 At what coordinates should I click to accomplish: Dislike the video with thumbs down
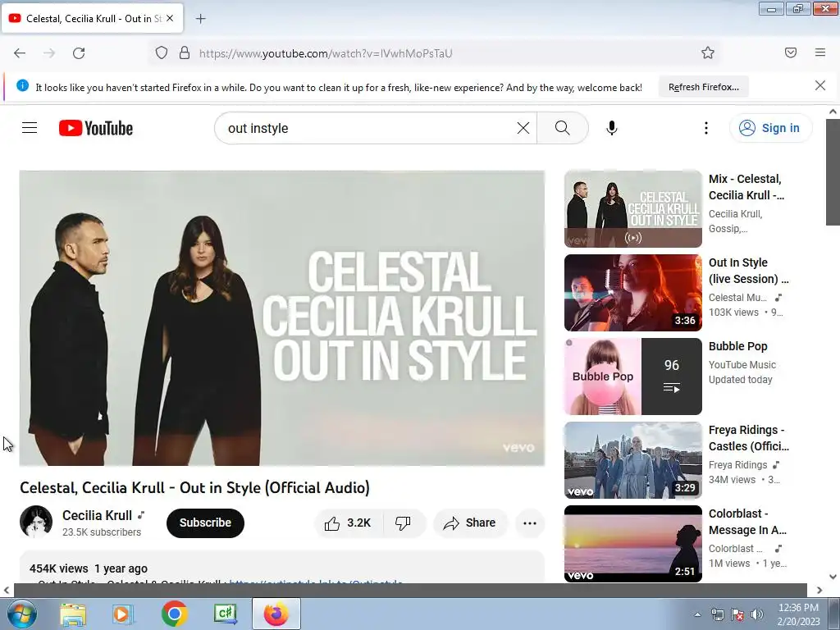(x=403, y=523)
